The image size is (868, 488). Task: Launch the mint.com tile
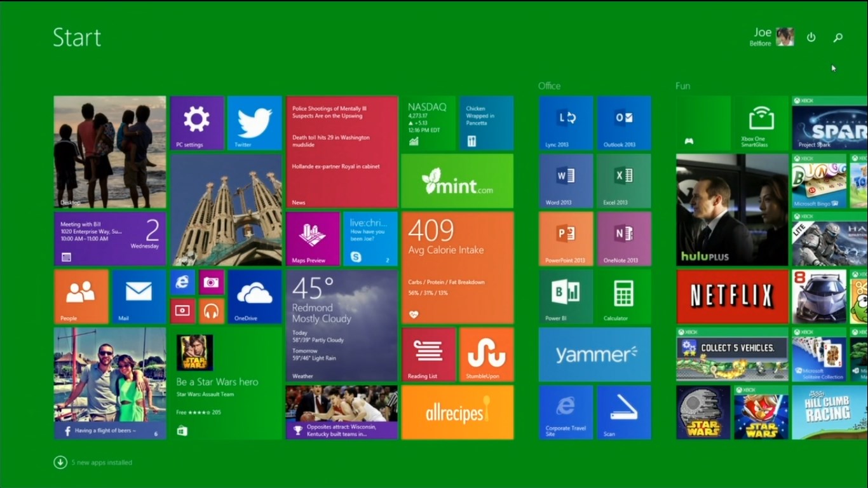(458, 181)
